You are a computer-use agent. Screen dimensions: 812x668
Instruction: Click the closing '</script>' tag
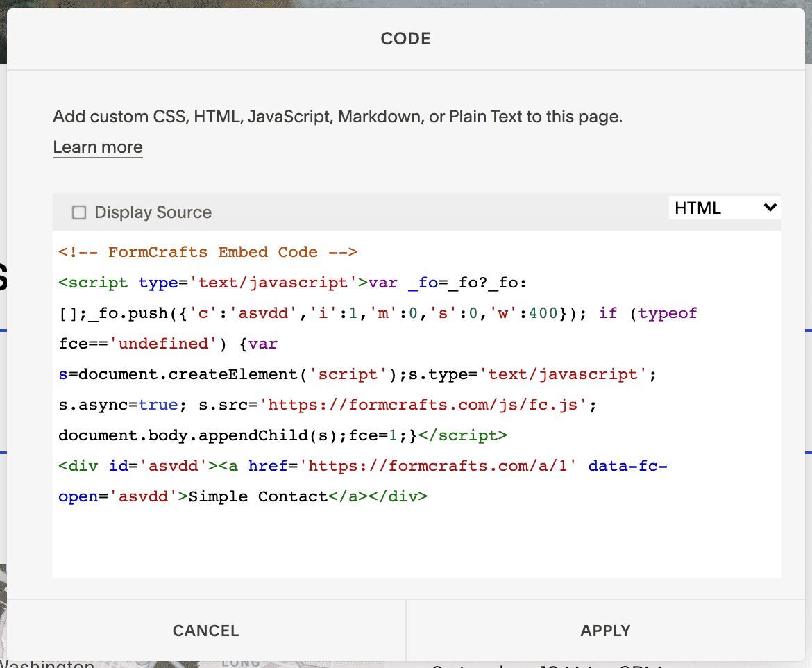(x=462, y=435)
